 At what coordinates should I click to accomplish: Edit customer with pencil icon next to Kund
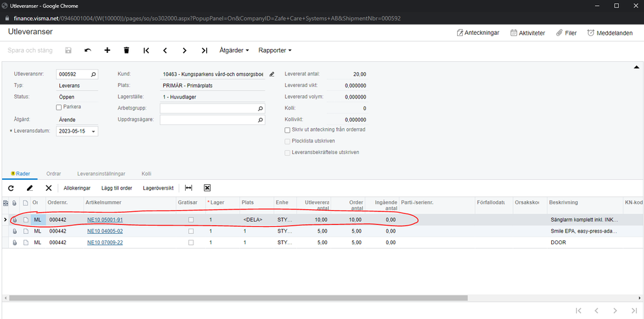[x=271, y=74]
